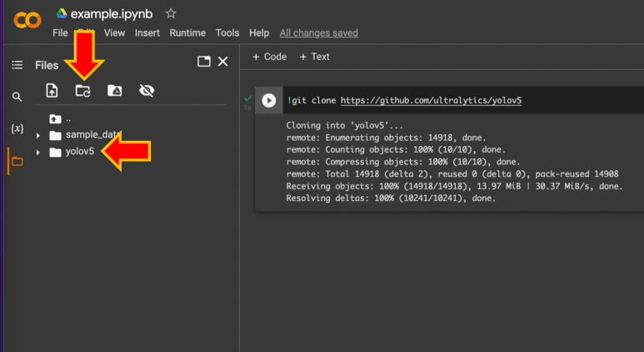
Task: Add a new Code cell
Action: click(269, 57)
